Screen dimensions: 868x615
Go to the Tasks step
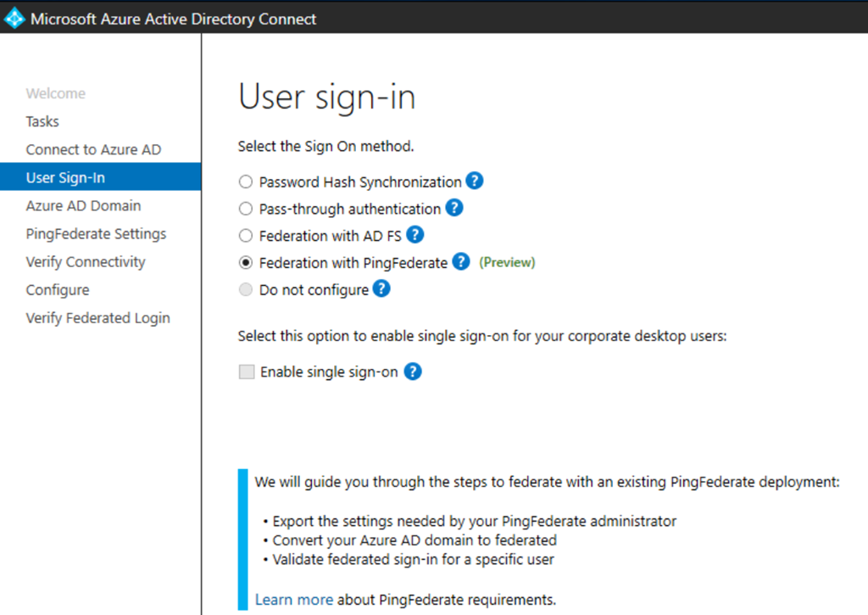click(x=42, y=121)
